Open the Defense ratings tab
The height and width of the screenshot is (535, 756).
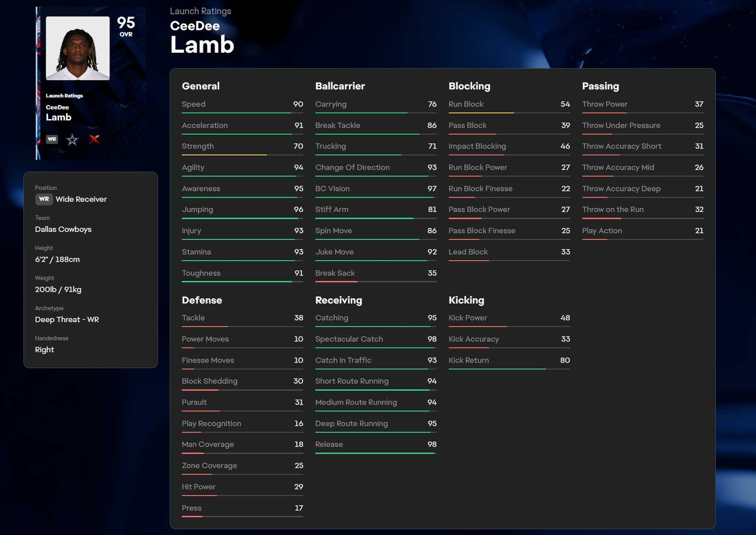coord(202,300)
